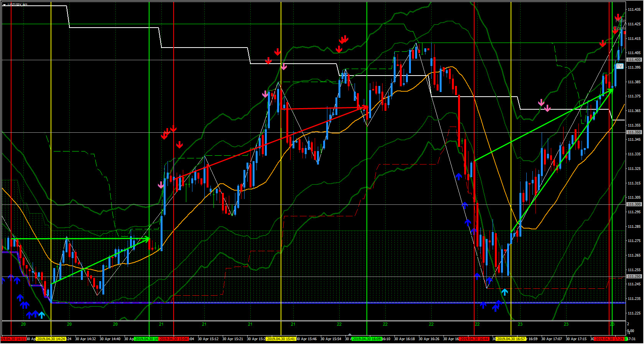Click the 111.325 price on the scale
644x344 pixels.
(x=634, y=169)
